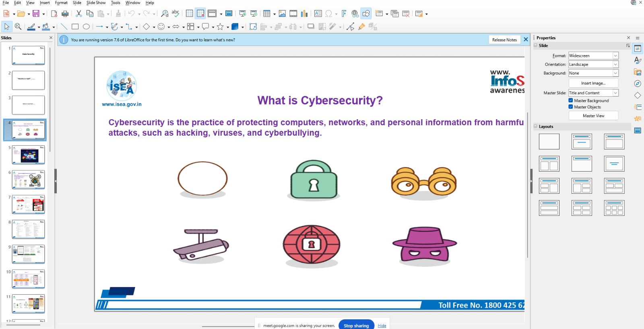Expand the Master Slide dropdown
Screen dimensions: 644x329
coord(615,93)
